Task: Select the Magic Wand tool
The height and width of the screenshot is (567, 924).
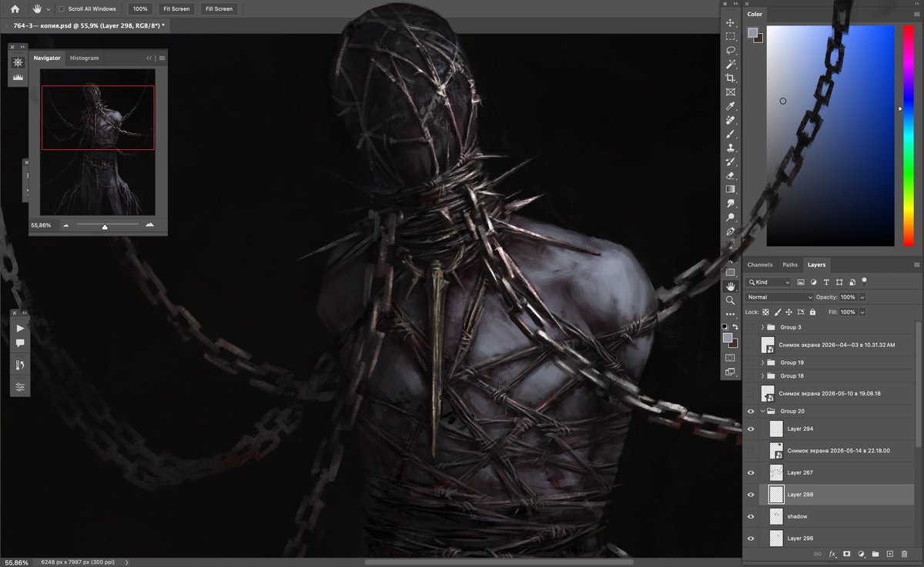Action: pos(731,64)
